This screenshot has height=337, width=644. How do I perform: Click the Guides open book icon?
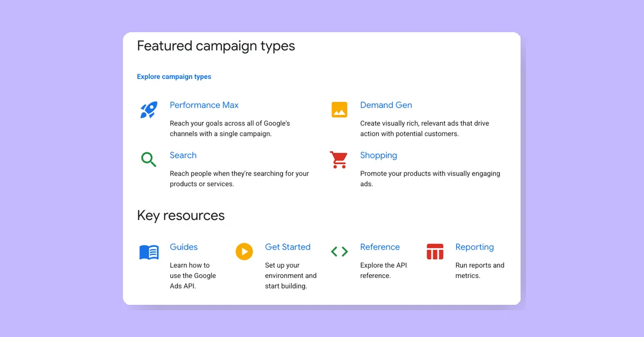coord(149,252)
